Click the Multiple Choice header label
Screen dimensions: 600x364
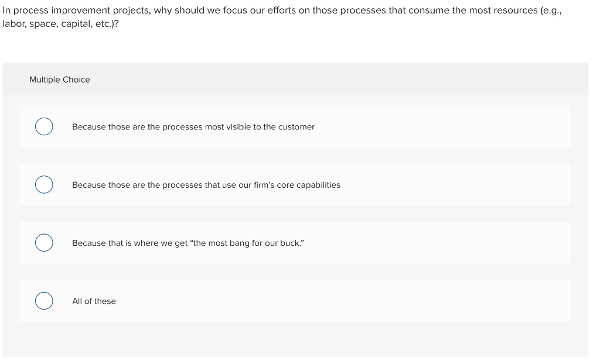(60, 80)
